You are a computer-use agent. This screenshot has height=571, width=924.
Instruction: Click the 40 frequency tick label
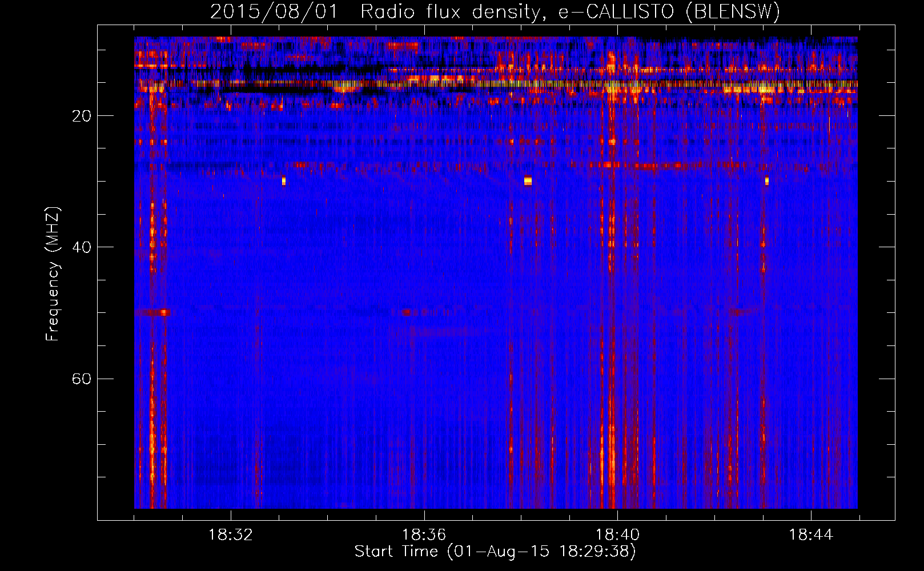click(x=82, y=247)
